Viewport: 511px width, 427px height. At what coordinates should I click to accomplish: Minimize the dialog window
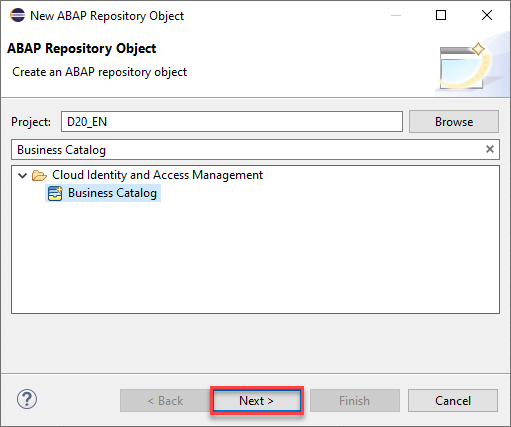[396, 15]
